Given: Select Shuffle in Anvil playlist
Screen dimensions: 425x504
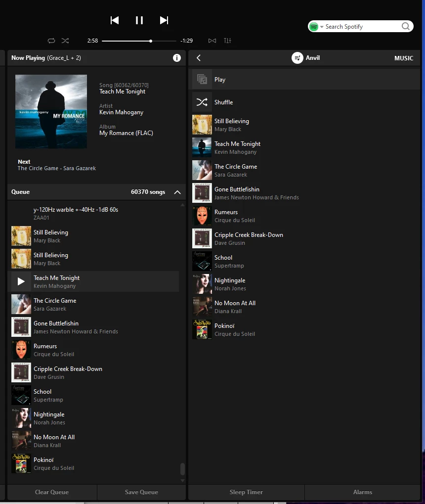Looking at the screenshot, I should click(304, 102).
